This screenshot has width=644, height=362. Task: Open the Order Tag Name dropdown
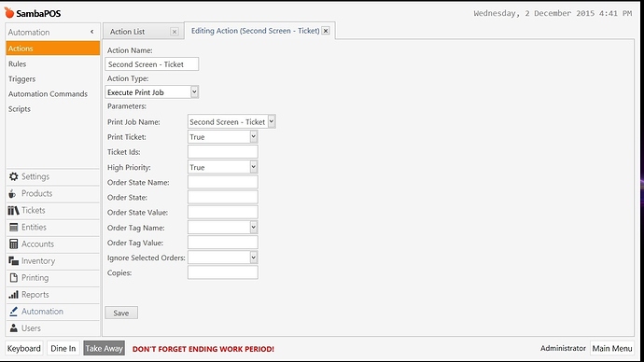[x=254, y=228]
